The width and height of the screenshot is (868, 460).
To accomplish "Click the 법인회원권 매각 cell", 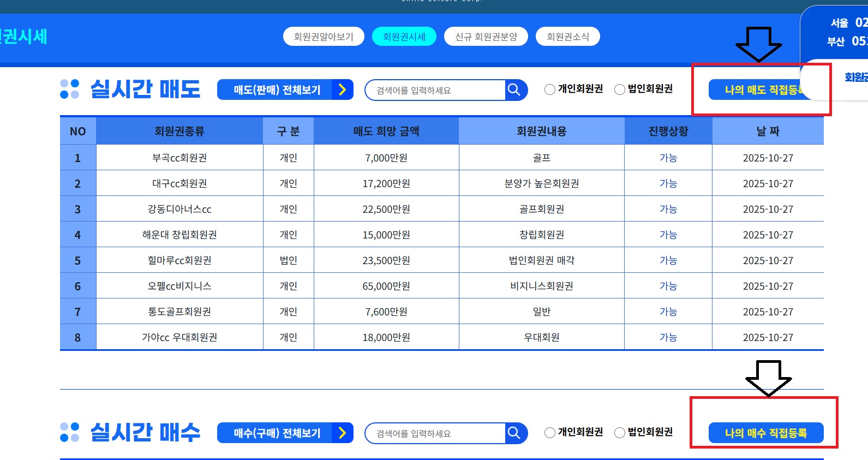I will pos(542,260).
